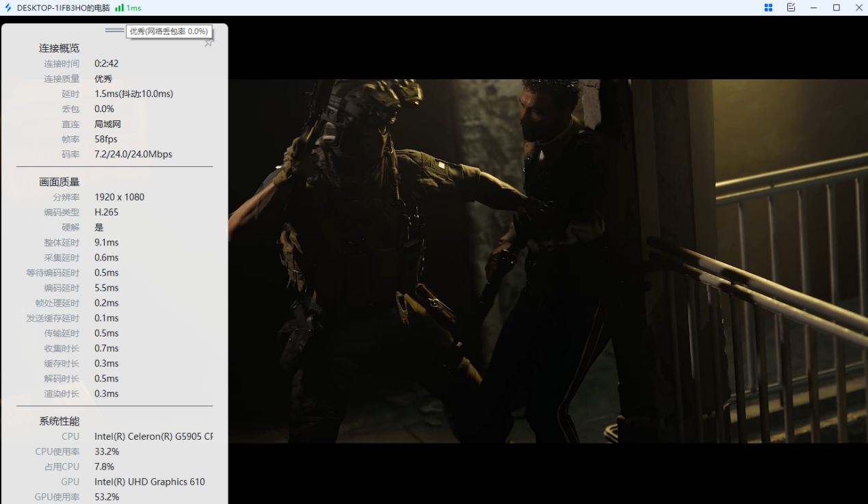Select the 渲染时长 value 0.3ms
The height and width of the screenshot is (504, 868).
[x=107, y=393]
